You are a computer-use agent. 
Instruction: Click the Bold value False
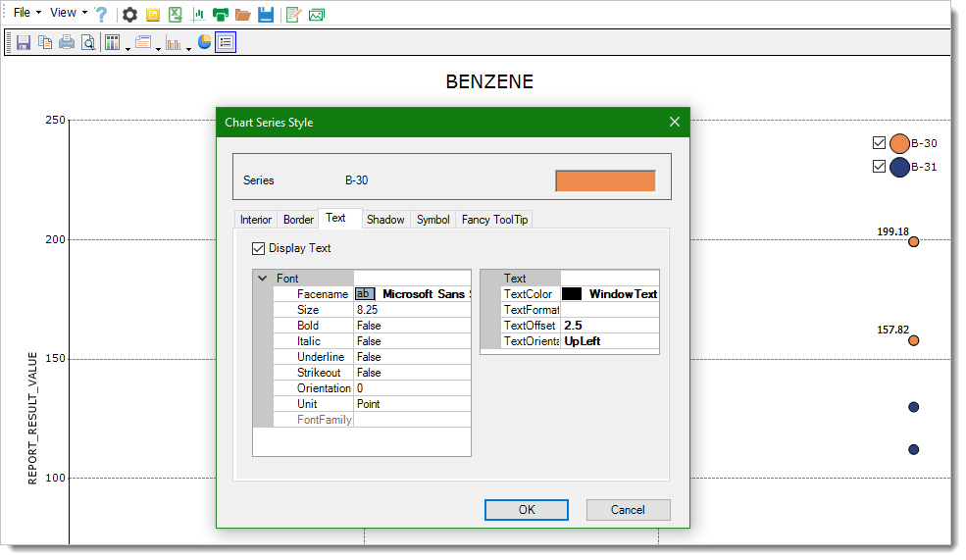tap(412, 326)
